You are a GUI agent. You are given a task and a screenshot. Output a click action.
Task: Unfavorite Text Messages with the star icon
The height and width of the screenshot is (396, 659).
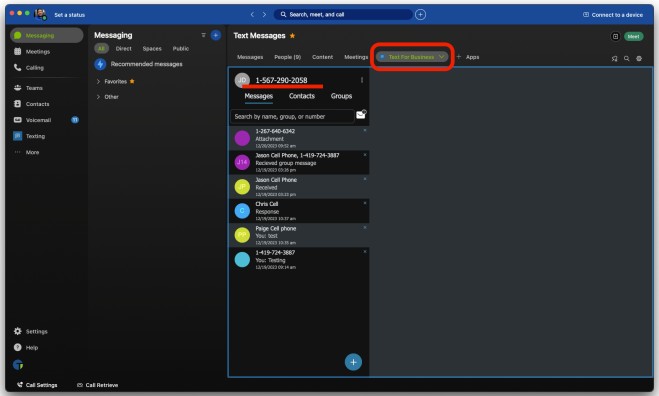tap(293, 36)
